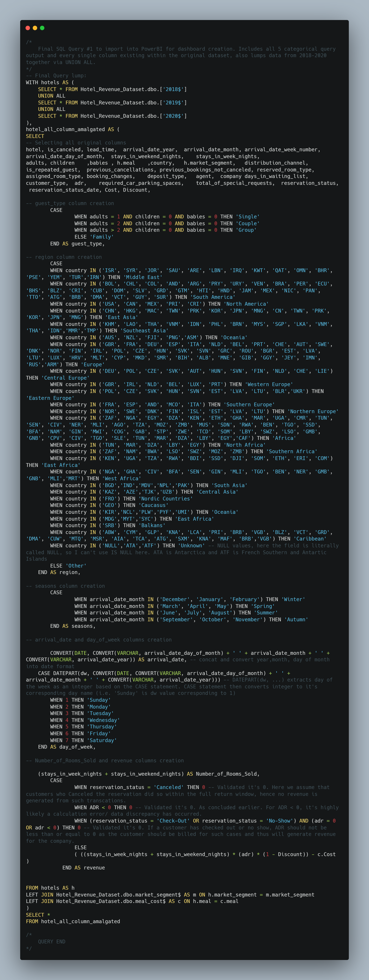Click 'FROM hotels AS h' line
Viewport: 369px width, 980px height.
click(x=50, y=888)
